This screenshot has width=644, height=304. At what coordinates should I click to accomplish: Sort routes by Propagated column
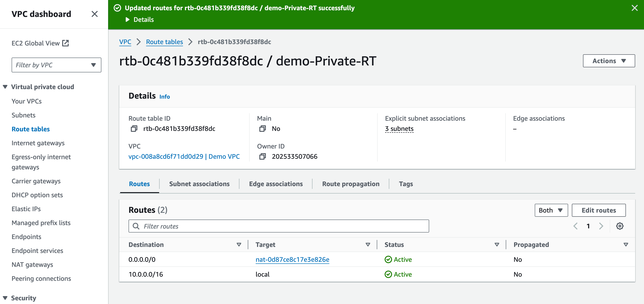click(x=626, y=245)
